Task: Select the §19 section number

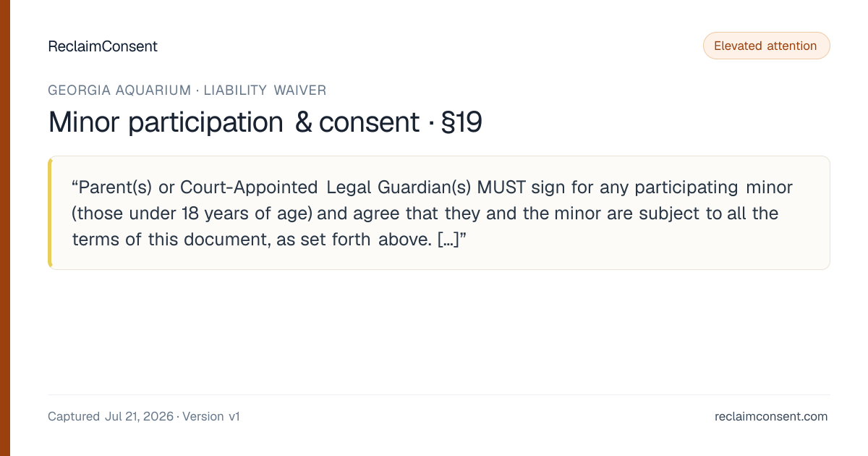Action: tap(461, 122)
